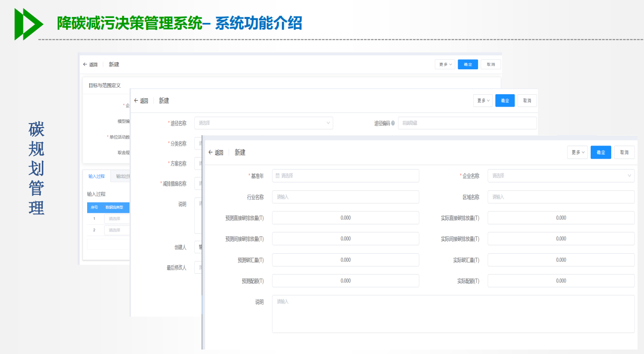Open the 更多 dropdown in the 途径名称 form window

[483, 101]
